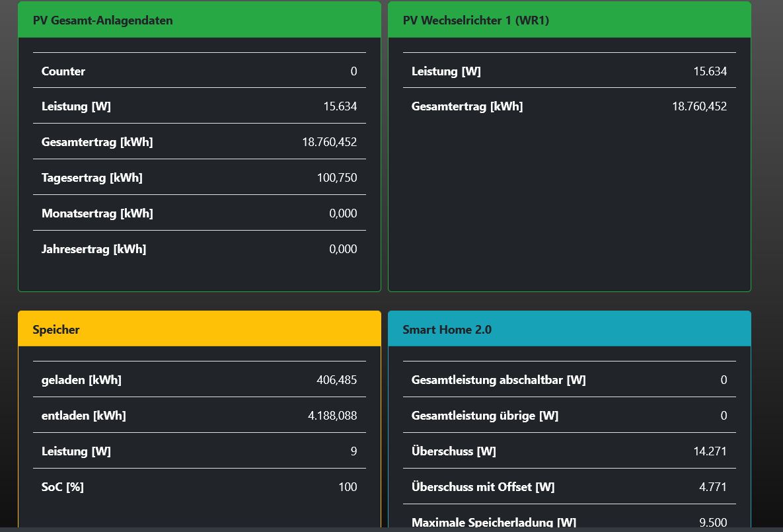Click Leistung value 15.634 in WR1 card

710,71
